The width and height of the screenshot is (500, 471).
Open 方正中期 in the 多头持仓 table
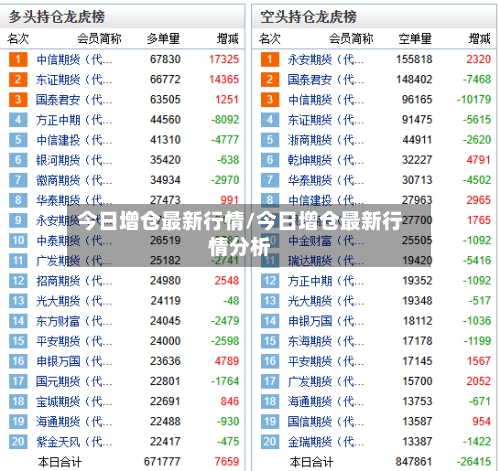74,120
